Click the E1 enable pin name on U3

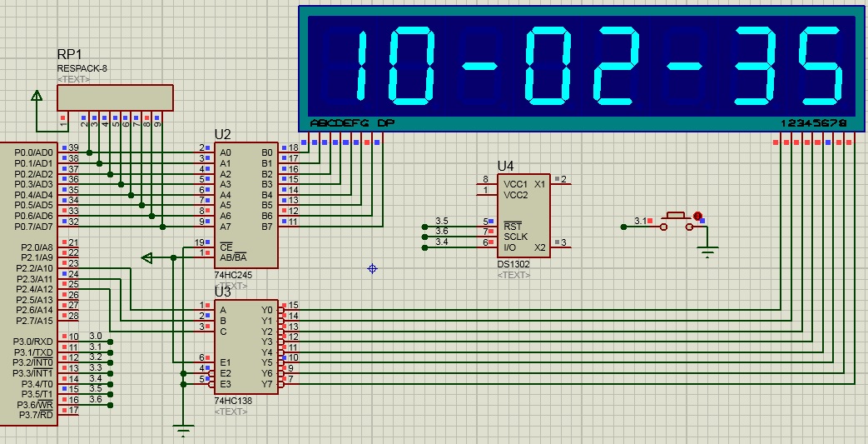(226, 362)
